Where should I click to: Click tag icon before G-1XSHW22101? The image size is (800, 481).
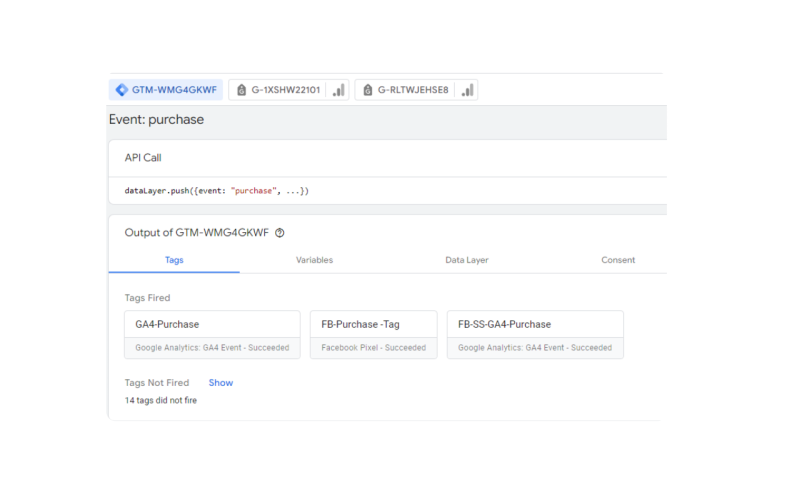[x=241, y=90]
